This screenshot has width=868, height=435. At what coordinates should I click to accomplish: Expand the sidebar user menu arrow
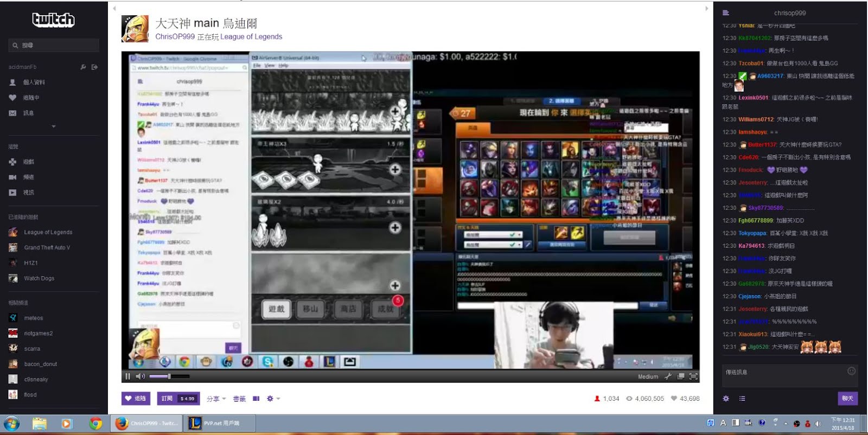click(54, 126)
